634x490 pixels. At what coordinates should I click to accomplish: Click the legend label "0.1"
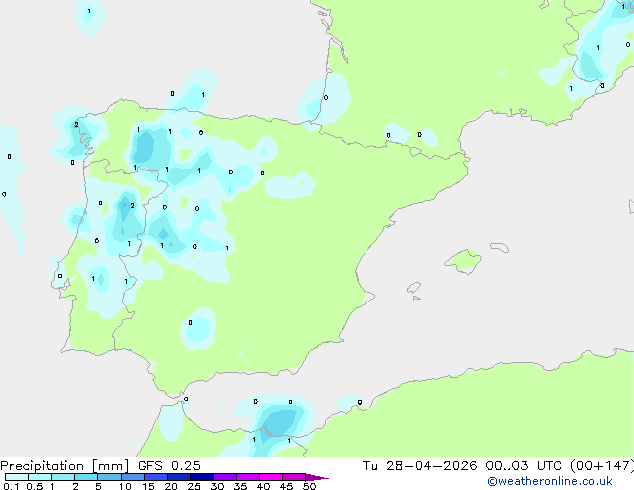click(11, 486)
